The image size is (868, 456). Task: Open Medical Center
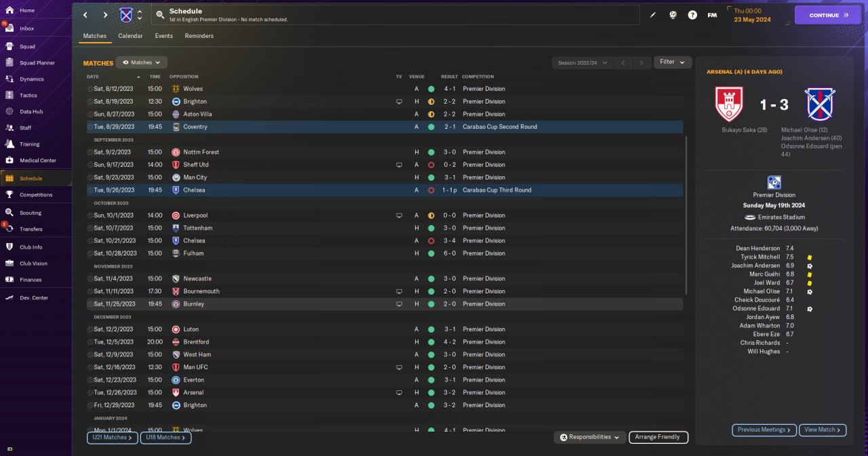pyautogui.click(x=38, y=161)
